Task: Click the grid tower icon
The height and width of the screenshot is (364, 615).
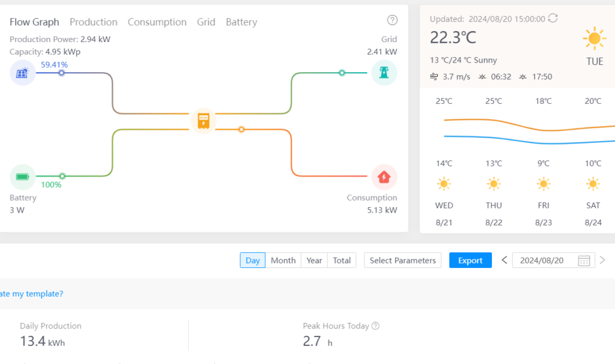Action: [x=384, y=73]
